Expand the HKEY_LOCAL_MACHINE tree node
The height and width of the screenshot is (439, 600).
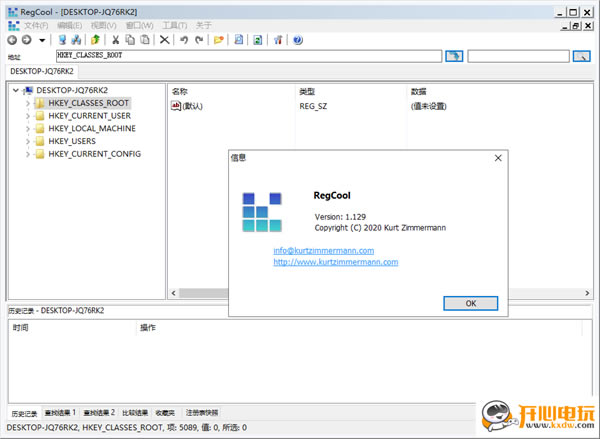coord(28,129)
